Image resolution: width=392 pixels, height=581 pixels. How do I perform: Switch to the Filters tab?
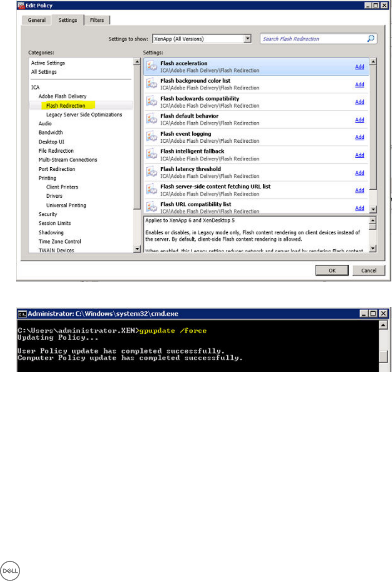[97, 20]
